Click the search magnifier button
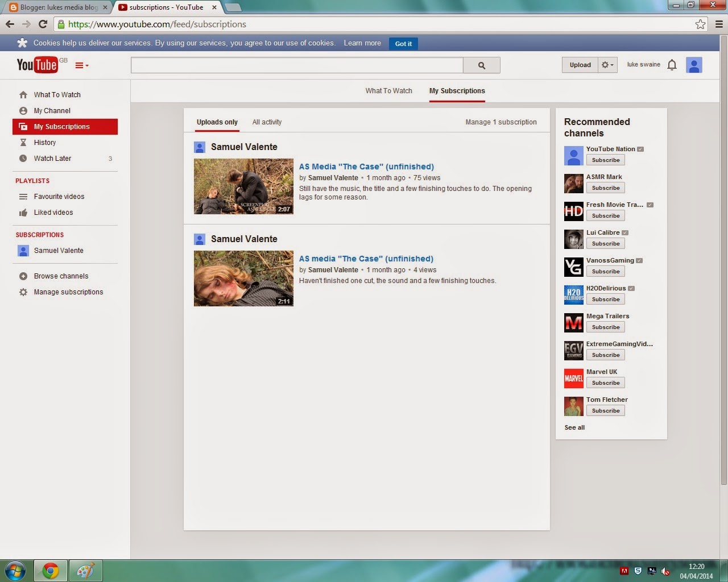The image size is (728, 582). point(482,65)
